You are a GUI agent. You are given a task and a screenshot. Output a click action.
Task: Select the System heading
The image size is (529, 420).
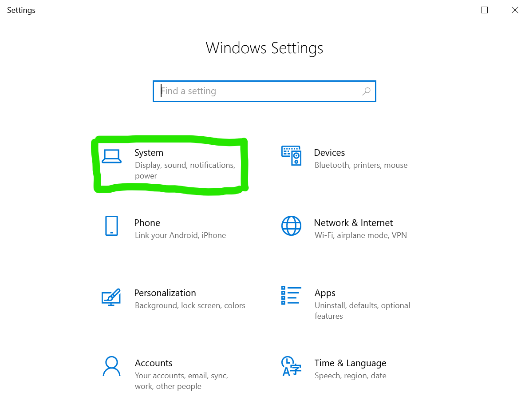(x=149, y=153)
